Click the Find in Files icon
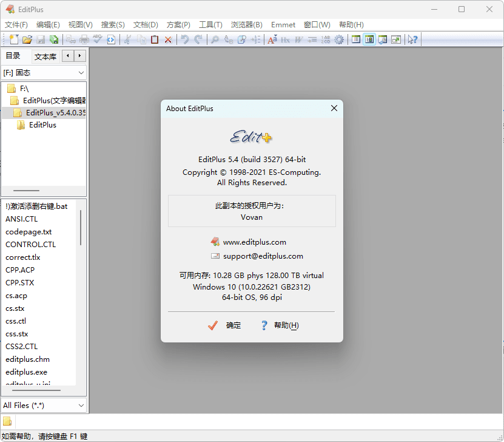The width and height of the screenshot is (504, 442). tap(242, 39)
